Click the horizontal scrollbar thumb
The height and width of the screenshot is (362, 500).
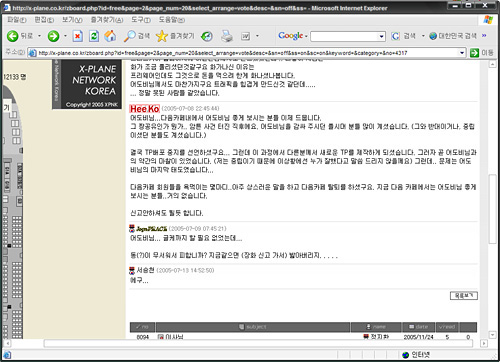click(258, 343)
